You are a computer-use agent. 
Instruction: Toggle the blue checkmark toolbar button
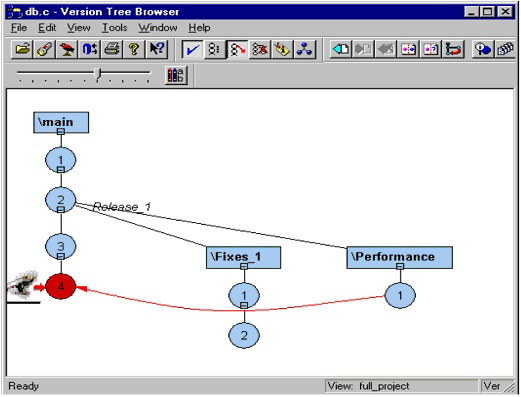[x=192, y=50]
